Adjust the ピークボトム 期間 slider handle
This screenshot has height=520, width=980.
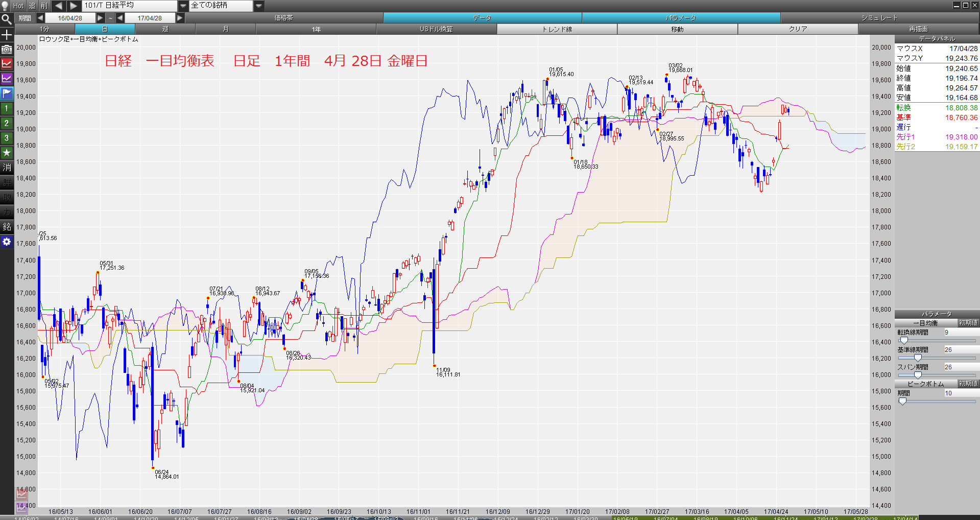(902, 401)
